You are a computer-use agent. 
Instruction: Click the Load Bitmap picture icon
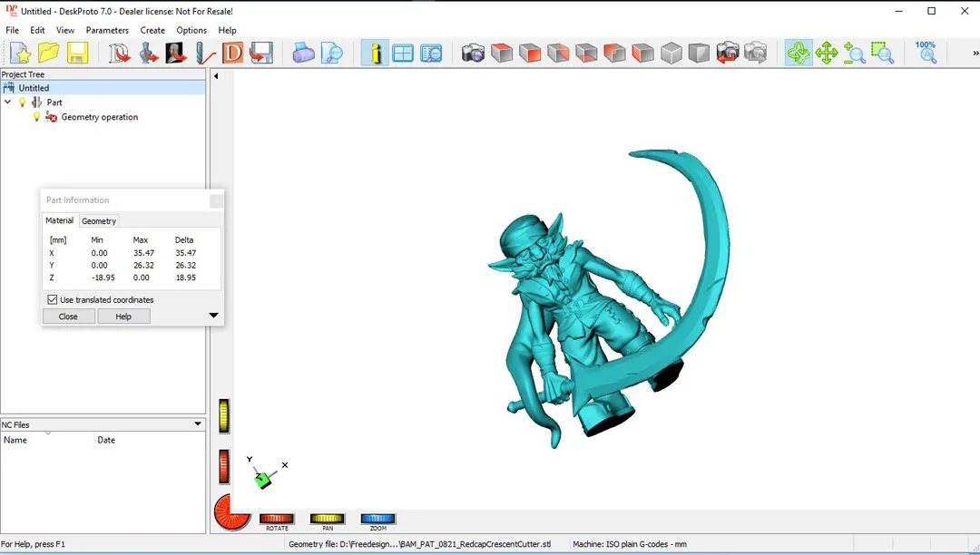(176, 54)
